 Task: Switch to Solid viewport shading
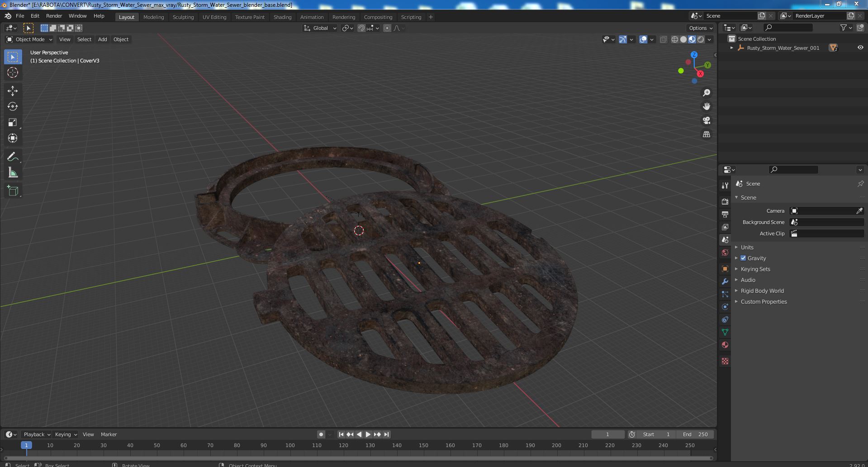(x=683, y=39)
